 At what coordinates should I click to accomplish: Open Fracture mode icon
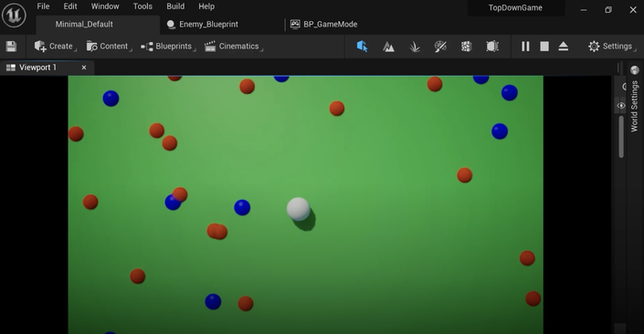tap(466, 47)
